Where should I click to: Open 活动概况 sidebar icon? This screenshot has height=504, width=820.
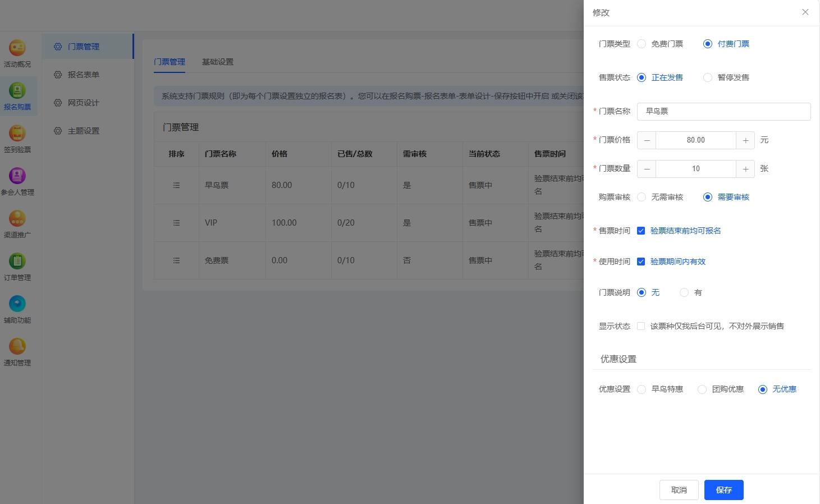[x=17, y=48]
